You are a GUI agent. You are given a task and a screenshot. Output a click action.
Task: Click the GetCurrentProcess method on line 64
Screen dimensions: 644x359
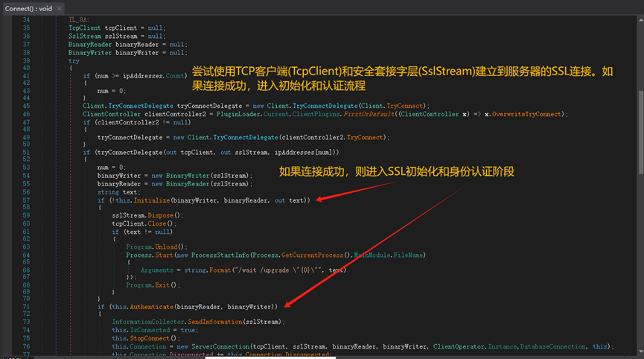pyautogui.click(x=312, y=255)
